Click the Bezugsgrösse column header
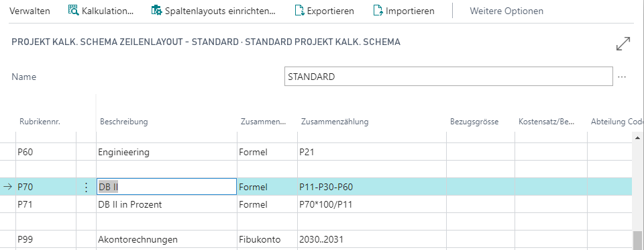The width and height of the screenshot is (644, 250). [x=474, y=122]
